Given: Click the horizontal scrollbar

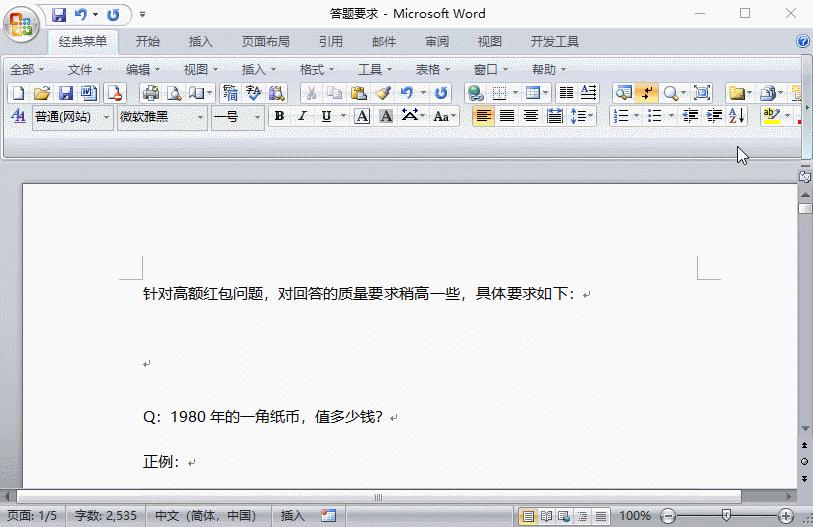Looking at the screenshot, I should (379, 497).
